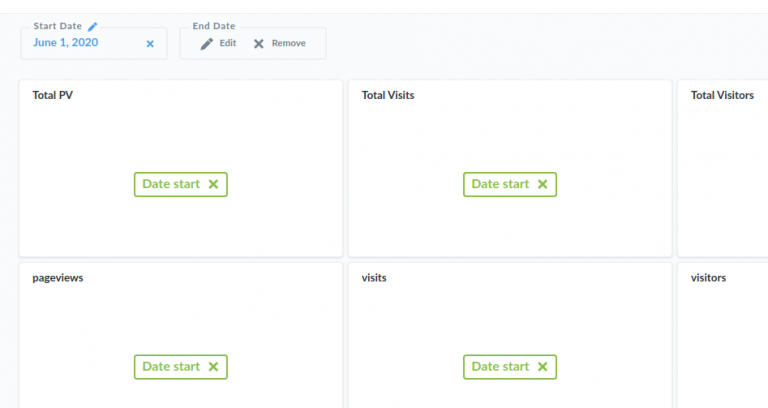Click the pencil icon beside Start Date

coord(93,26)
